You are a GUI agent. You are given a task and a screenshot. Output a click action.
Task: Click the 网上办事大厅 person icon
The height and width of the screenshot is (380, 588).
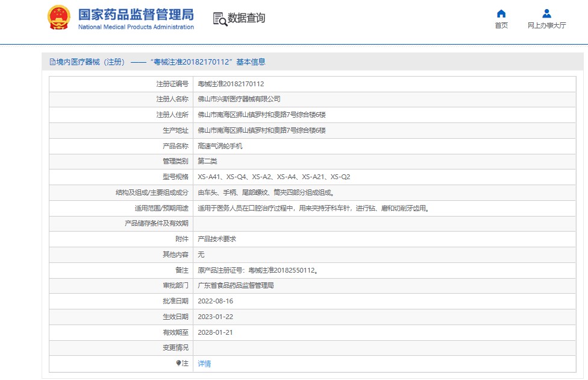pos(546,14)
